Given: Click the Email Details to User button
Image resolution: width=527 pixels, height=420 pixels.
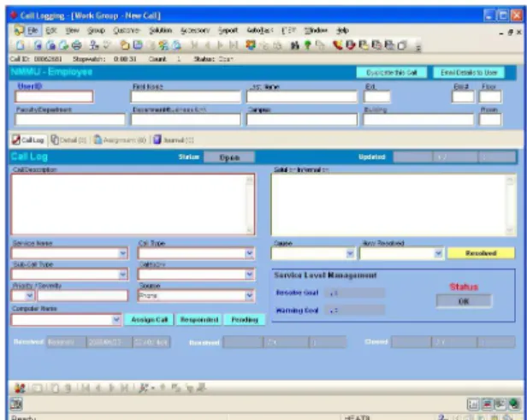Looking at the screenshot, I should point(469,73).
